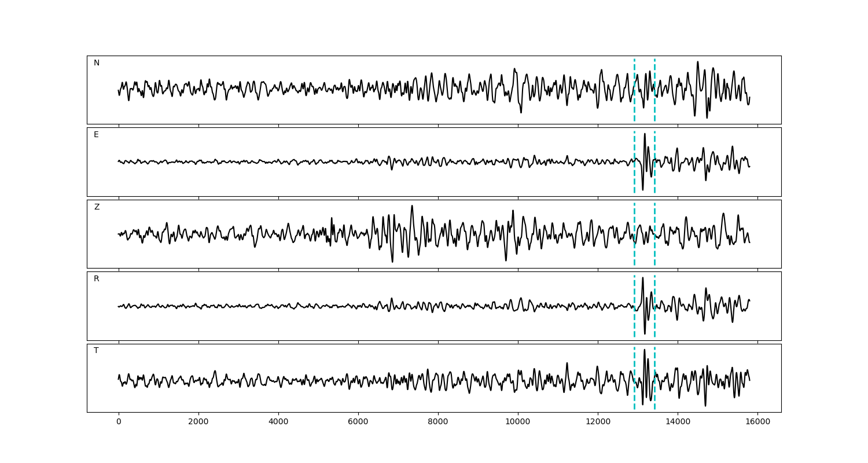
Task: Click the 8000 x-axis tick label
Action: [438, 422]
